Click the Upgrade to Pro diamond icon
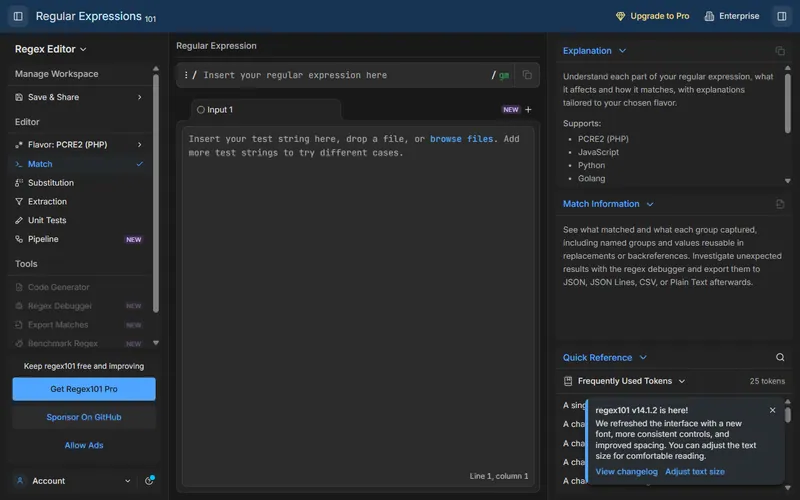The height and width of the screenshot is (500, 800). pos(620,16)
